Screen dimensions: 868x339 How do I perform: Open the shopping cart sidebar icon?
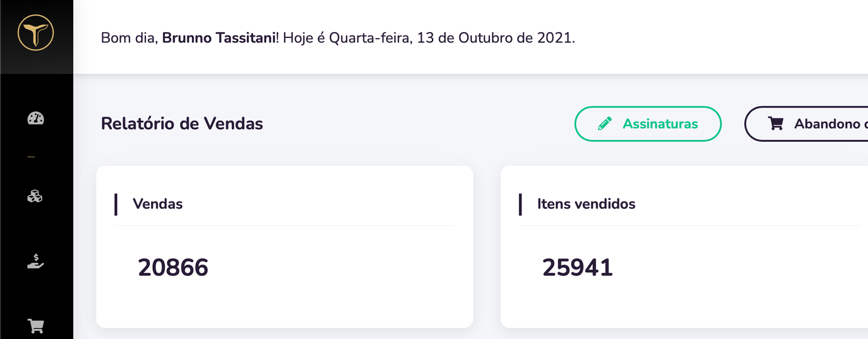pyautogui.click(x=36, y=326)
